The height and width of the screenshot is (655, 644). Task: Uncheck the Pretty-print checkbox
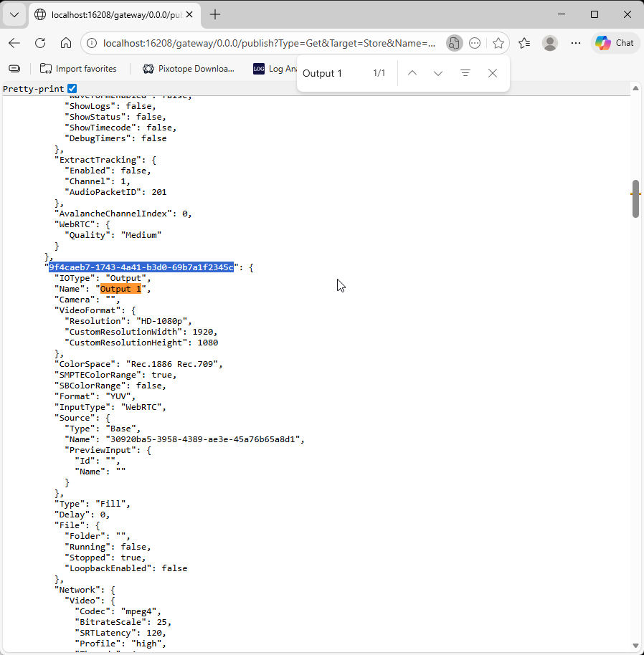point(72,89)
